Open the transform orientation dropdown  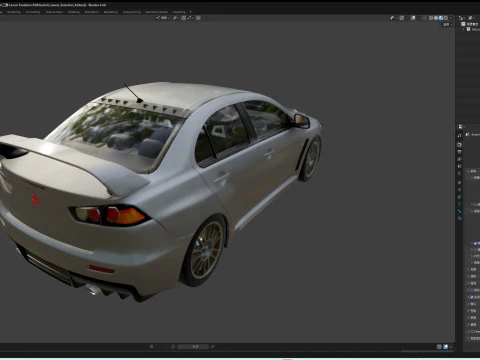(163, 18)
